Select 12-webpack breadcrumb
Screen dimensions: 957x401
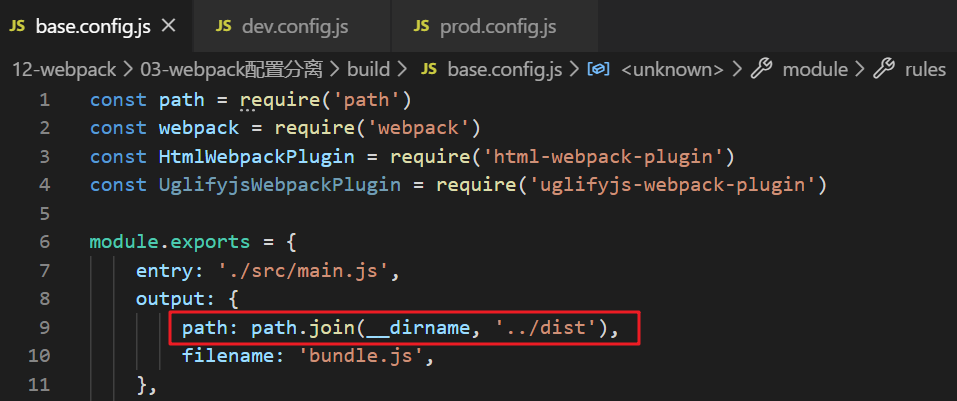tap(64, 70)
